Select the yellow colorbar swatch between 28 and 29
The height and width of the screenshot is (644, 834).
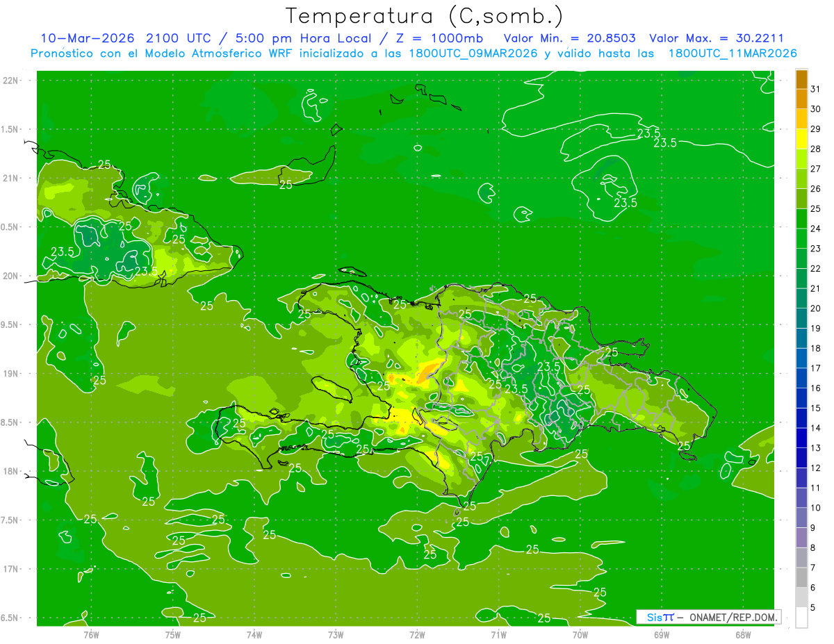(801, 139)
